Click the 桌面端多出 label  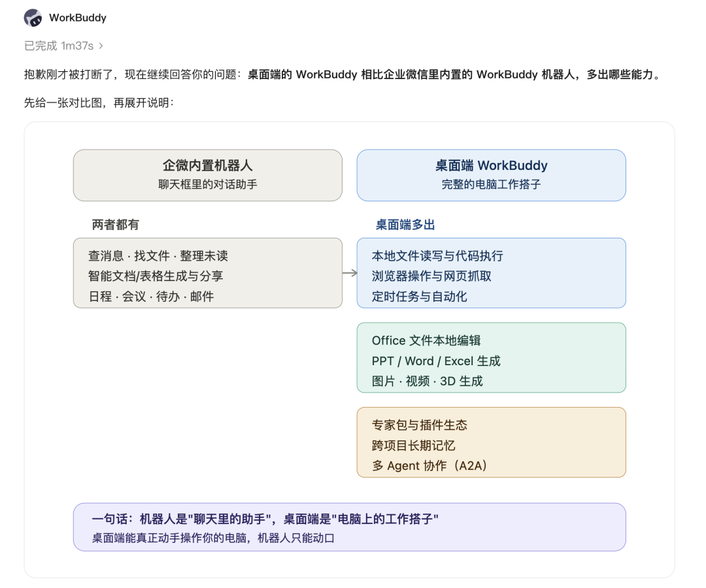(x=405, y=225)
